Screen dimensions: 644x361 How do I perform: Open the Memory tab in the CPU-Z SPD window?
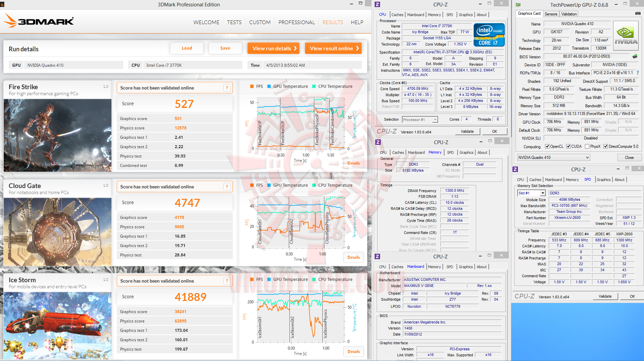click(x=572, y=180)
